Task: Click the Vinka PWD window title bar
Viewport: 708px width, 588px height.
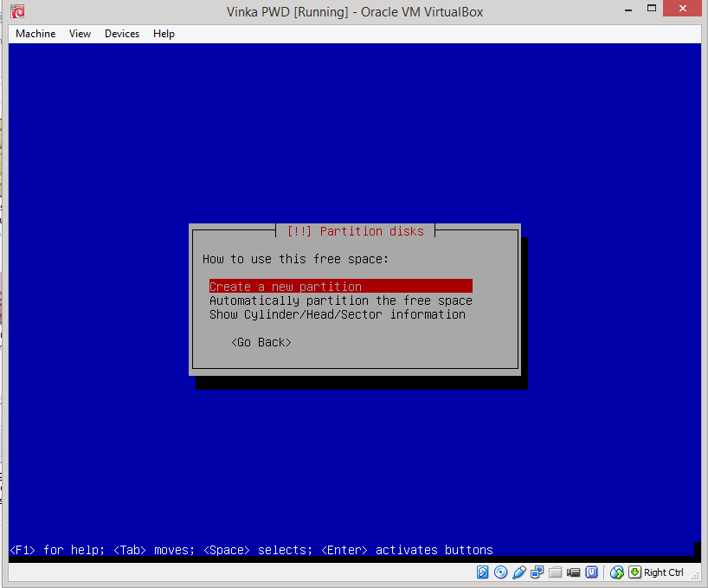Action: (x=355, y=12)
